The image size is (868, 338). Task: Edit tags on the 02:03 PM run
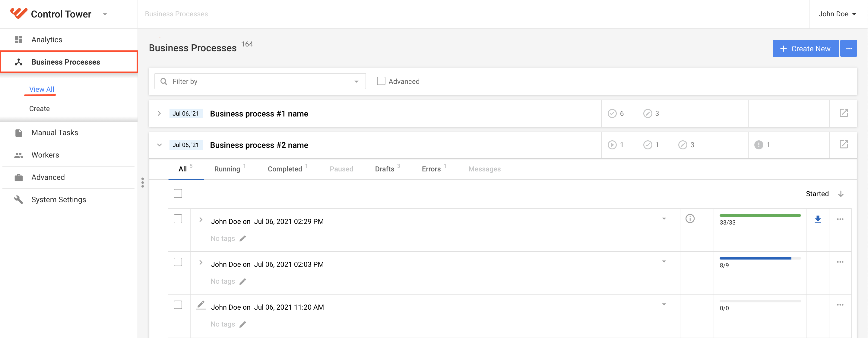tap(242, 281)
